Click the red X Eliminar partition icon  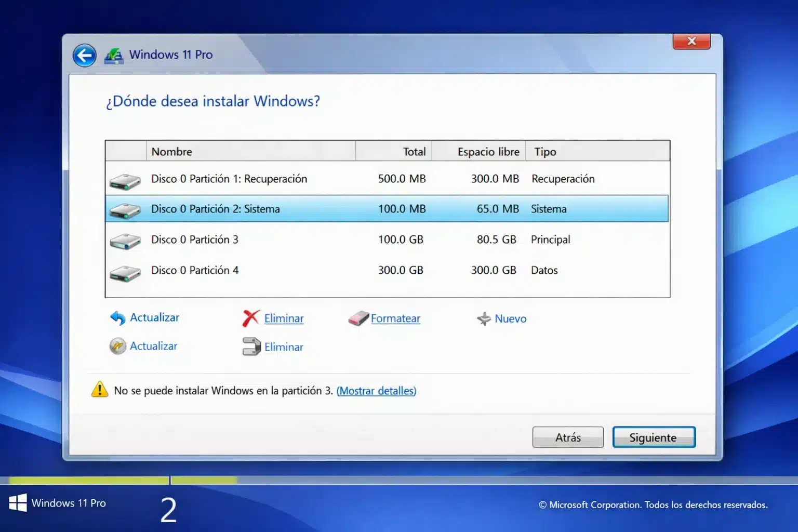coord(251,318)
